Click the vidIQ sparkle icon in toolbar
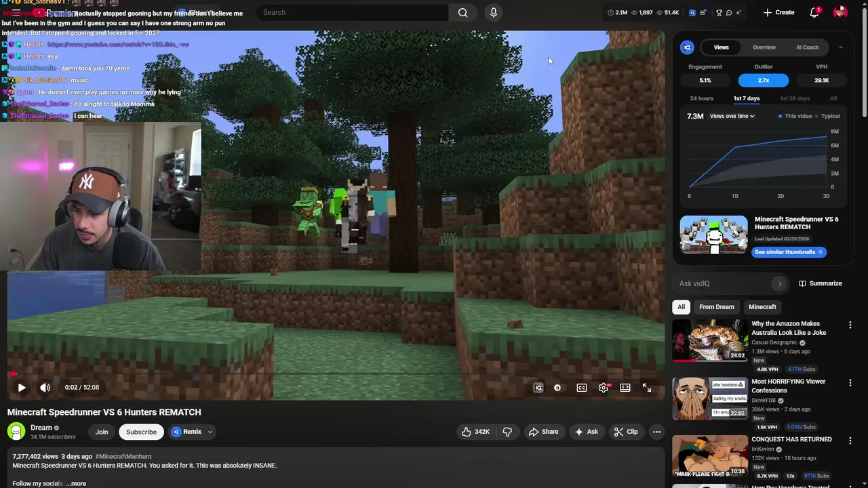The height and width of the screenshot is (488, 868). [738, 12]
